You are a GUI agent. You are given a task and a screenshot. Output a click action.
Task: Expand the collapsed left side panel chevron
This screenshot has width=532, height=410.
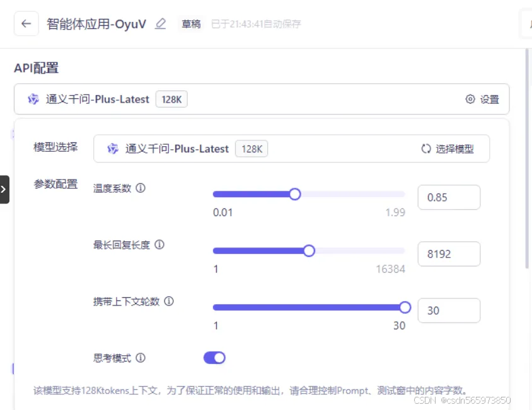click(5, 188)
